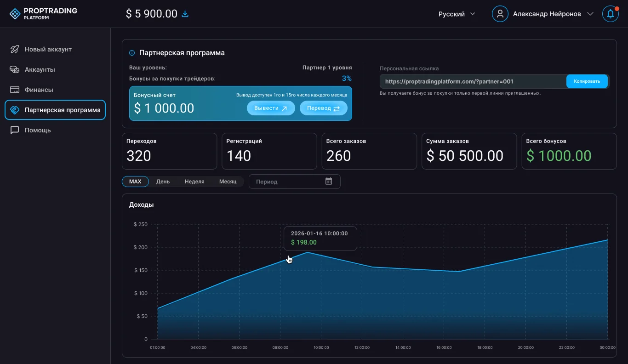
Task: Click the Всего бонусов $ 1000.00 card
Action: 569,151
